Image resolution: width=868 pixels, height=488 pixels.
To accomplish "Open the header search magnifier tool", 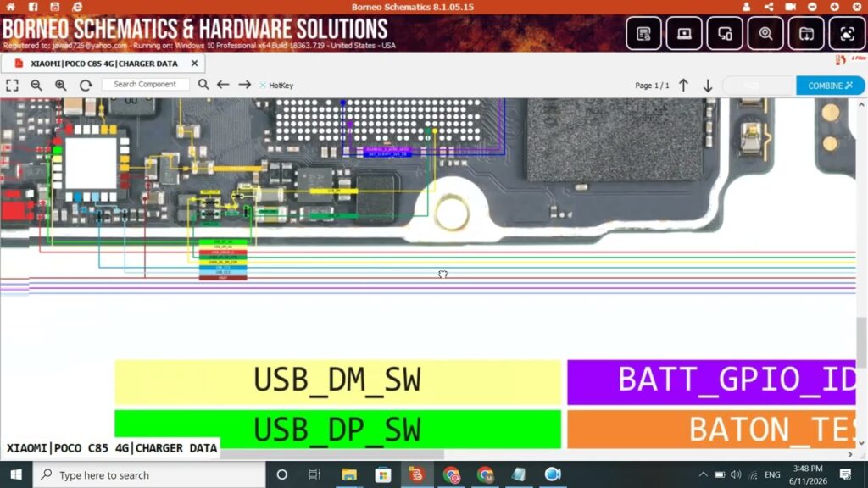I will (x=765, y=33).
